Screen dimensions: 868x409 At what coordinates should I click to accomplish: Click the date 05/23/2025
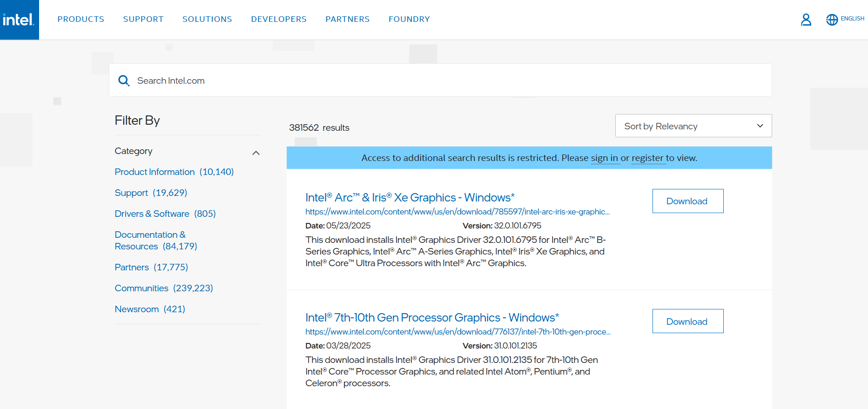click(x=348, y=226)
